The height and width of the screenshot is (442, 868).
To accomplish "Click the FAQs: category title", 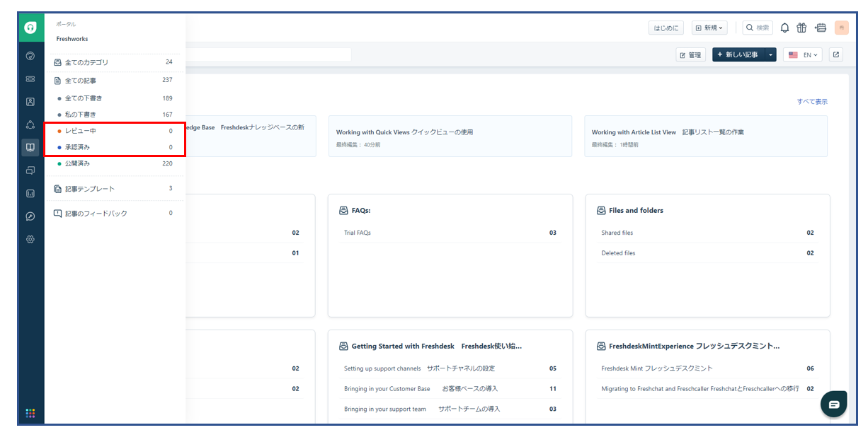I will click(361, 210).
